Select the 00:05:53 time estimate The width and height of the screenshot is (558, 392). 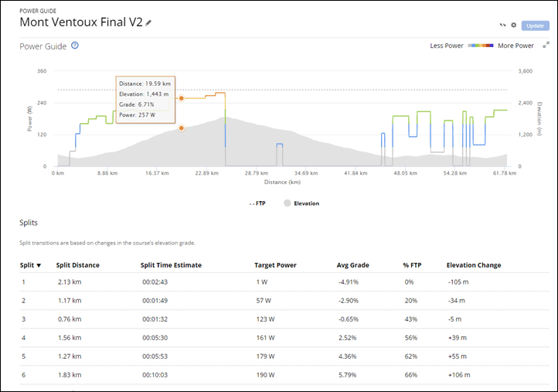point(155,356)
